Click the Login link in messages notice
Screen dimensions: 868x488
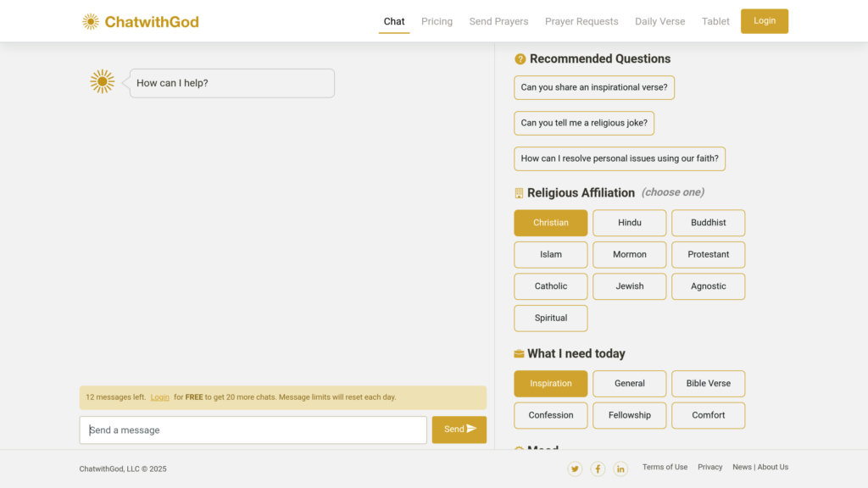point(159,397)
